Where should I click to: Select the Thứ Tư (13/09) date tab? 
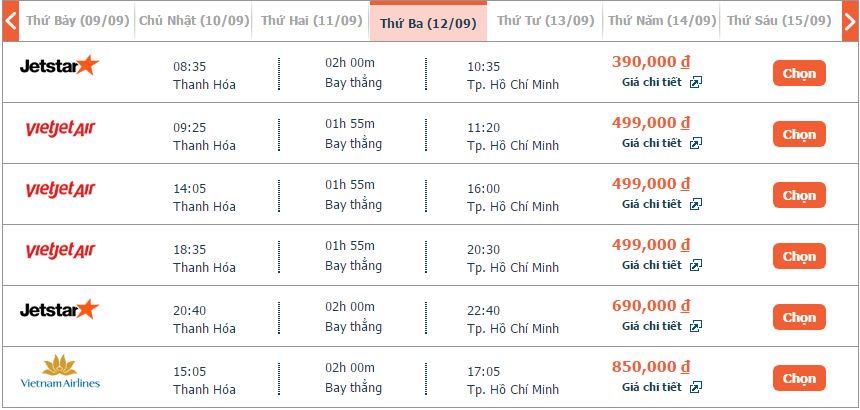[x=543, y=21]
